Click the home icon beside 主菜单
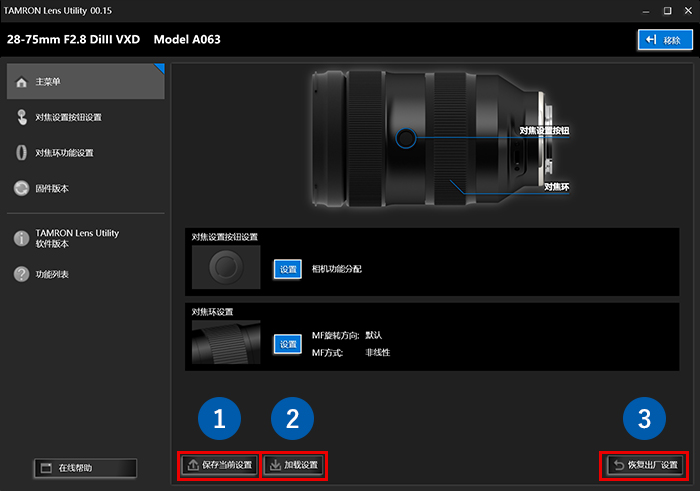This screenshot has height=491, width=700. 21,82
